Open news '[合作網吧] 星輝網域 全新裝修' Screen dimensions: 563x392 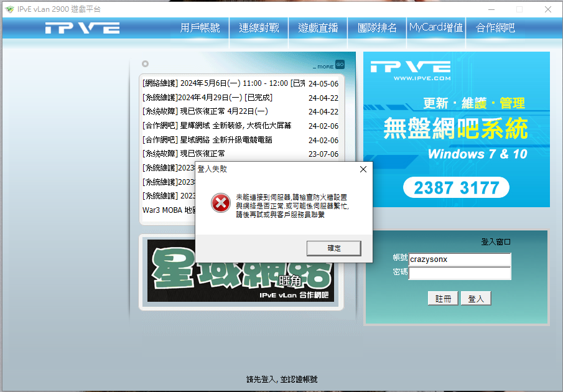[x=217, y=126]
